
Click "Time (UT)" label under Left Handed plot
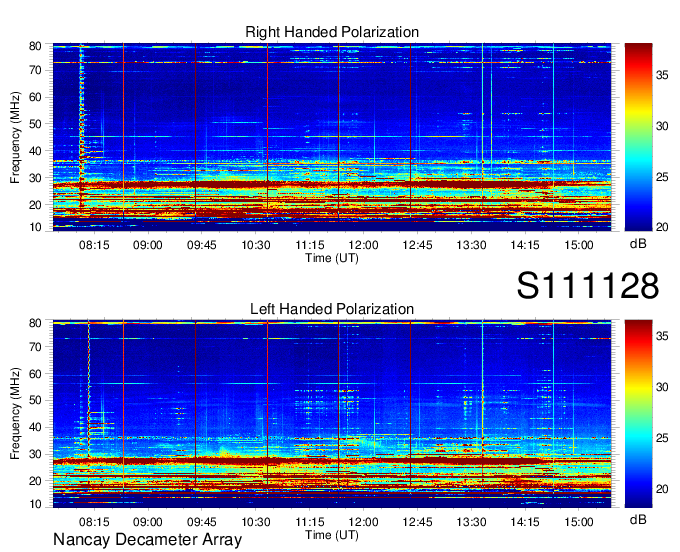(332, 535)
